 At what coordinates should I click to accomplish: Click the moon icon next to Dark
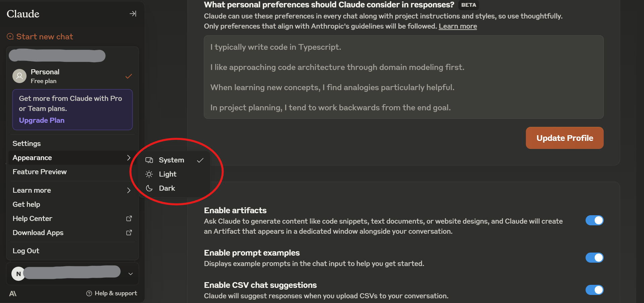[x=149, y=188]
